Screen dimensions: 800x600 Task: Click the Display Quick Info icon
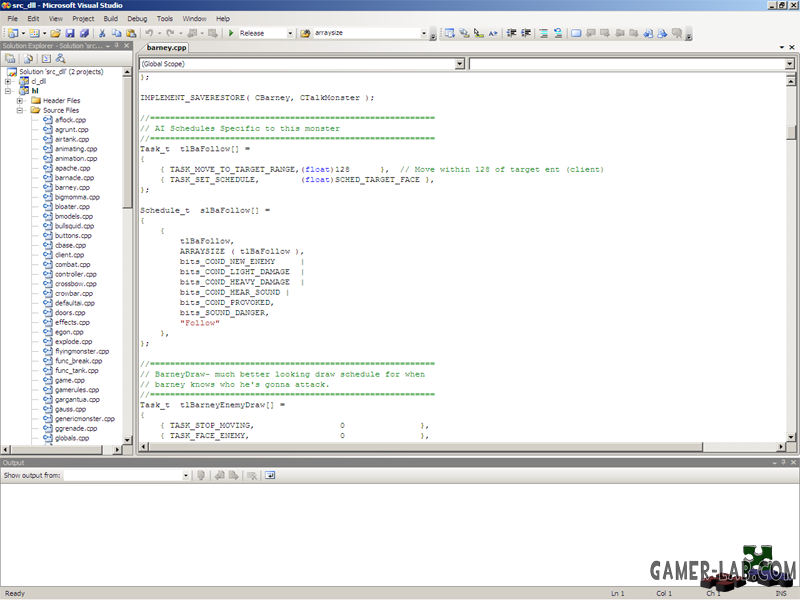[479, 33]
